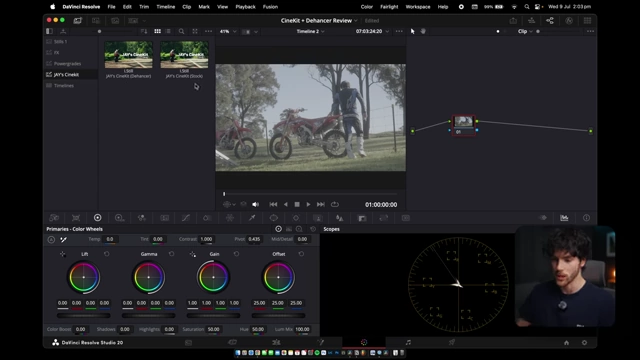The height and width of the screenshot is (360, 640).
Task: Stop viewer playback
Action: 297,204
